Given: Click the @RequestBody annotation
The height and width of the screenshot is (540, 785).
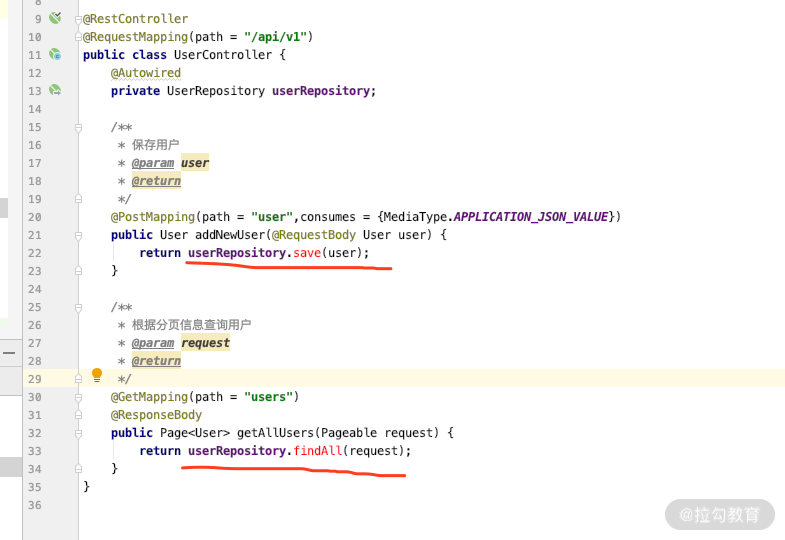Looking at the screenshot, I should click(314, 235).
